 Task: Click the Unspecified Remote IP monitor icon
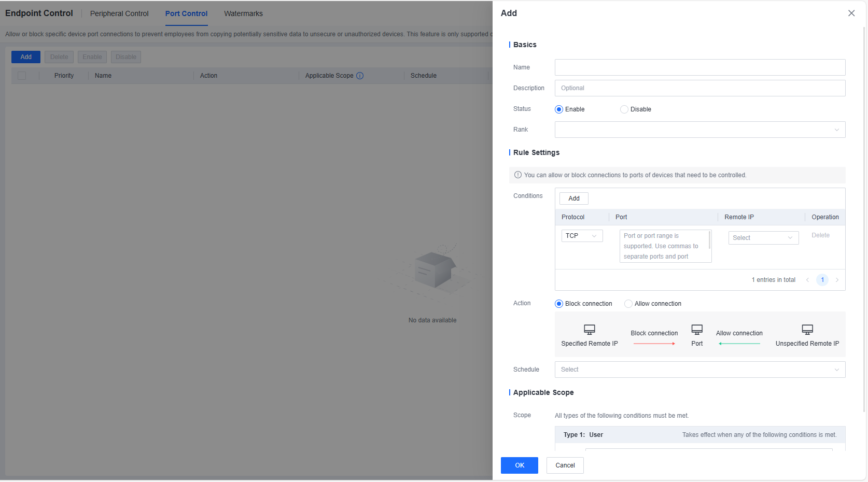click(807, 330)
